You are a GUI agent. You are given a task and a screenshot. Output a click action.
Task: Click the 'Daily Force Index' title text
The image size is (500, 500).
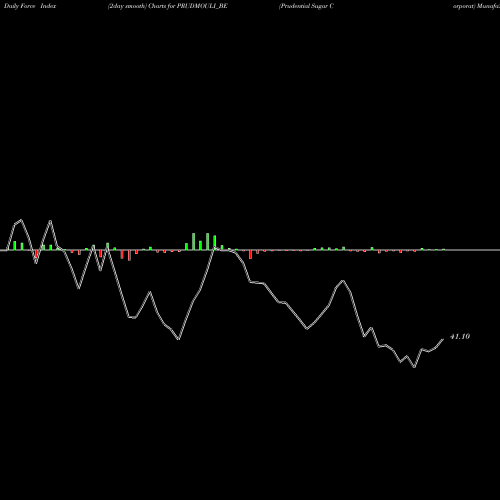coord(30,6)
